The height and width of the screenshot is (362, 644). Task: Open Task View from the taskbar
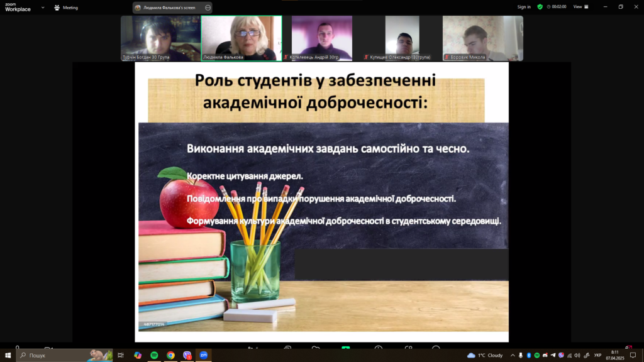(121, 355)
